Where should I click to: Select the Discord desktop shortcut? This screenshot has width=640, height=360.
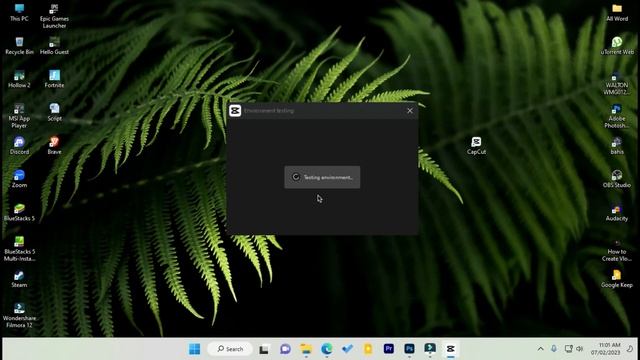click(x=19, y=146)
